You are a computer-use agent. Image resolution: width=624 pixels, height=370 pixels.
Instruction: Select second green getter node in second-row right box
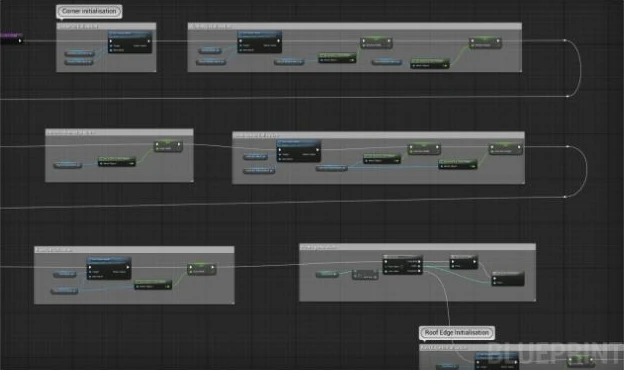(x=458, y=164)
